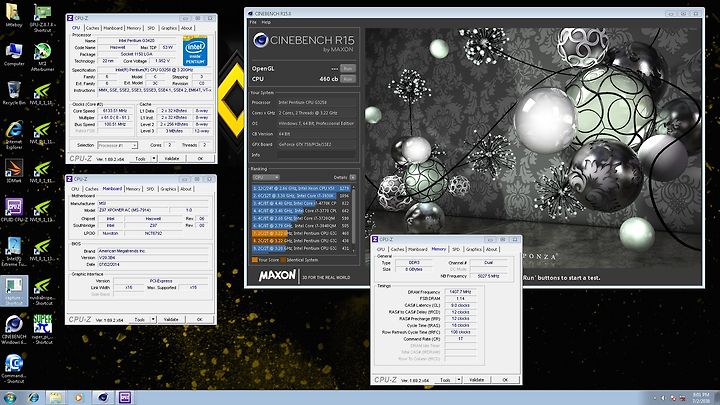Open Intel Extreme Tuning desktop icon
This screenshot has height=405, width=720.
point(14,252)
